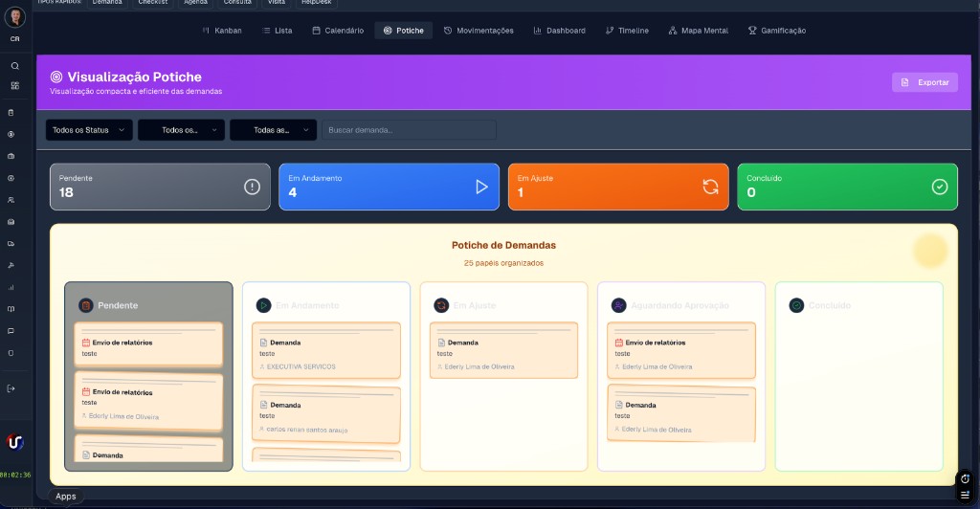Click the timer icon at bottom right corner
The width and height of the screenshot is (980, 509).
pyautogui.click(x=965, y=479)
